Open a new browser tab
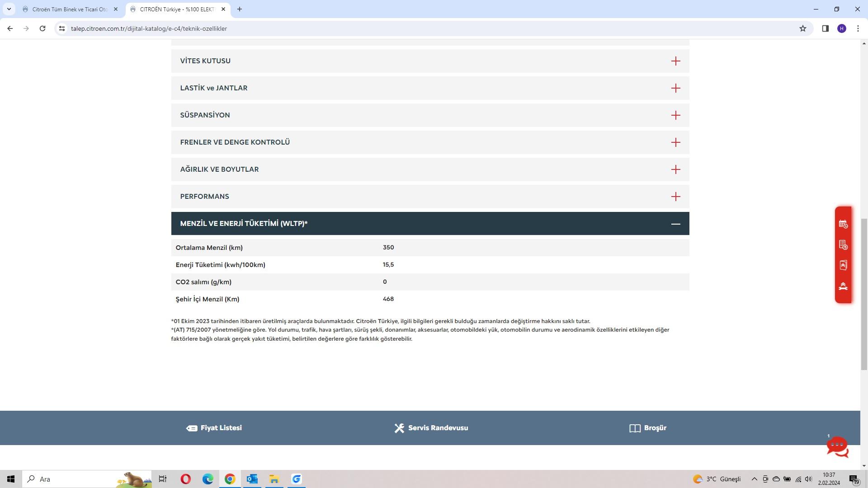 pos(240,9)
